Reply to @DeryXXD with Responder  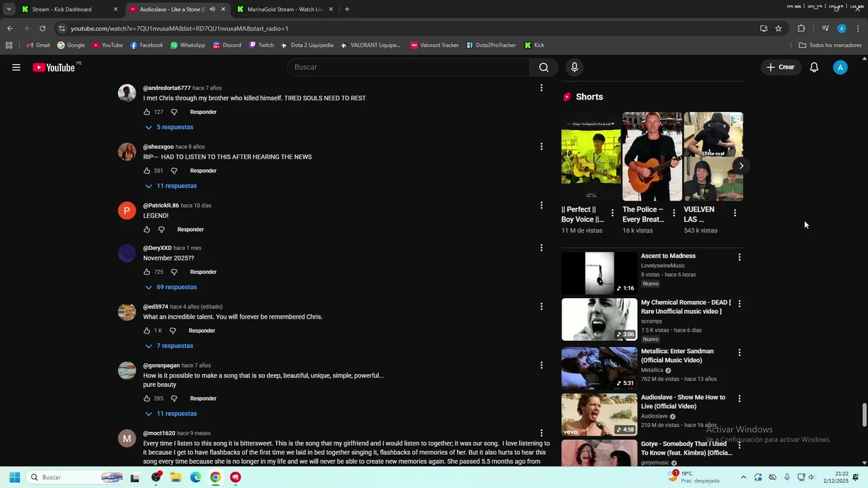click(203, 272)
